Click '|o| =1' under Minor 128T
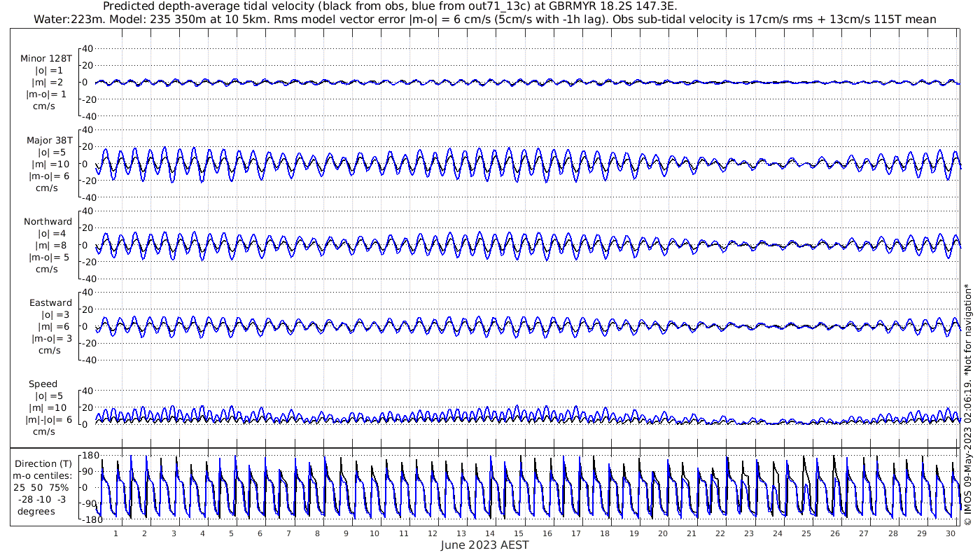The height and width of the screenshot is (560, 980). 50,71
